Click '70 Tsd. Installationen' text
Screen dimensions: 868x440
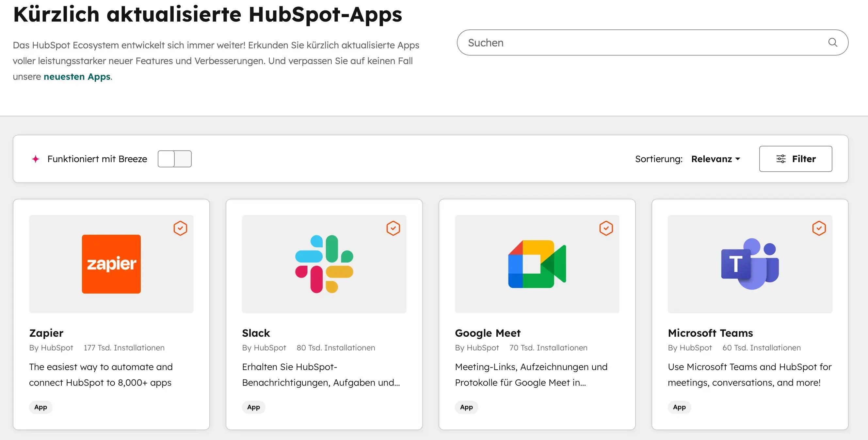548,347
